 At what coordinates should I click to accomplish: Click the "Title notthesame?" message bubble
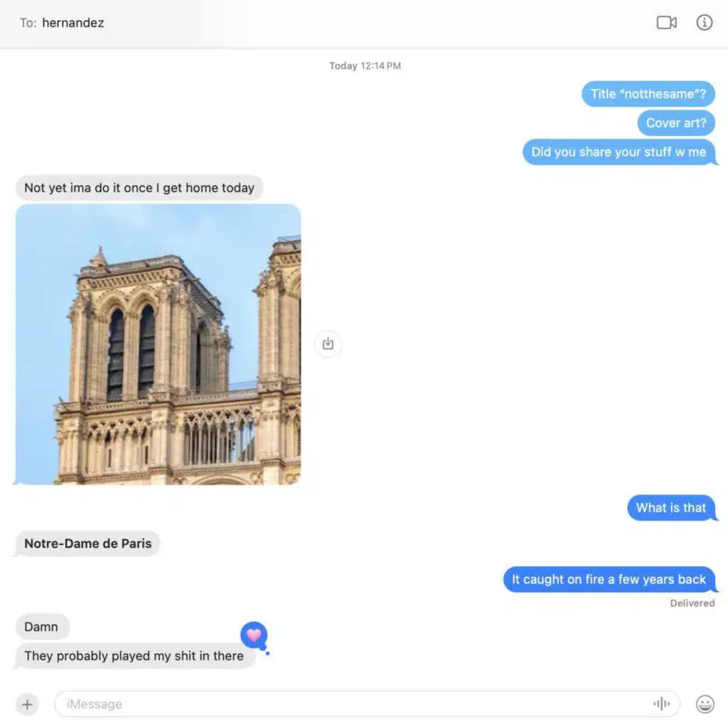(648, 94)
